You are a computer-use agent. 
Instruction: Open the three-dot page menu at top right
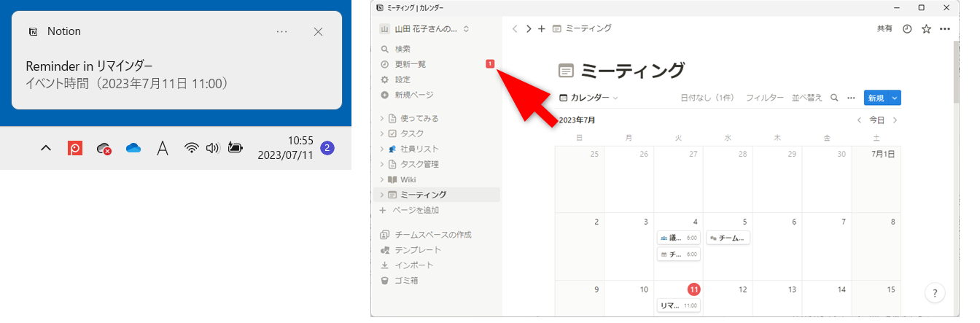pos(945,29)
